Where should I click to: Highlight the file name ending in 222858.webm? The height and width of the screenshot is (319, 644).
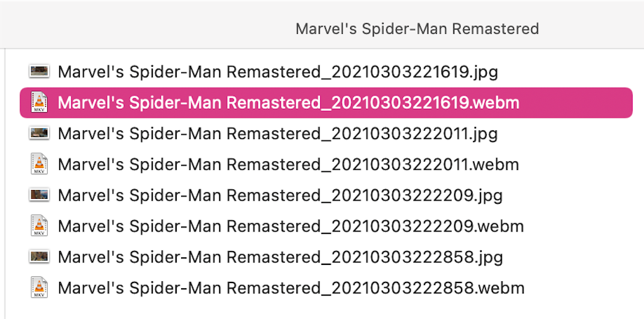[x=291, y=288]
